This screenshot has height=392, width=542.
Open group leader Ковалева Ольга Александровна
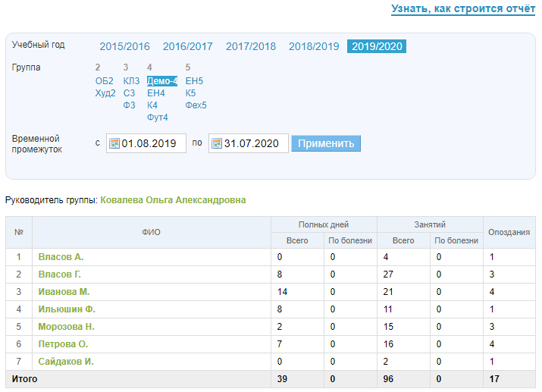pyautogui.click(x=173, y=200)
